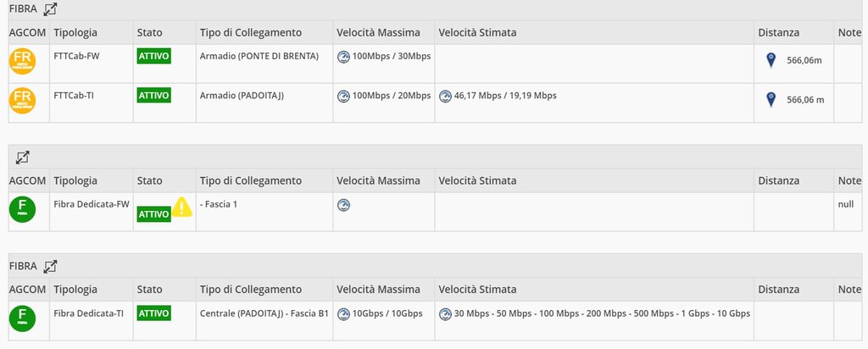
Task: Click the Distanza column header in first table
Action: [778, 33]
